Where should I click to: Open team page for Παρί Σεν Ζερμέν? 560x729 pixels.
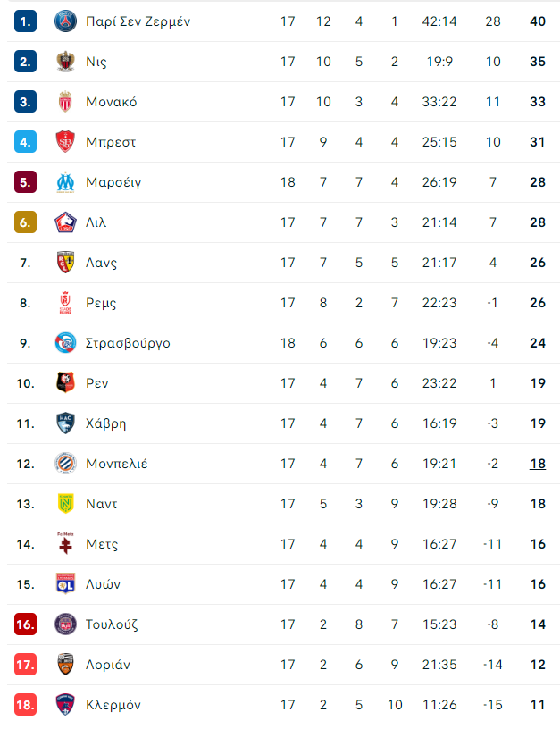138,21
